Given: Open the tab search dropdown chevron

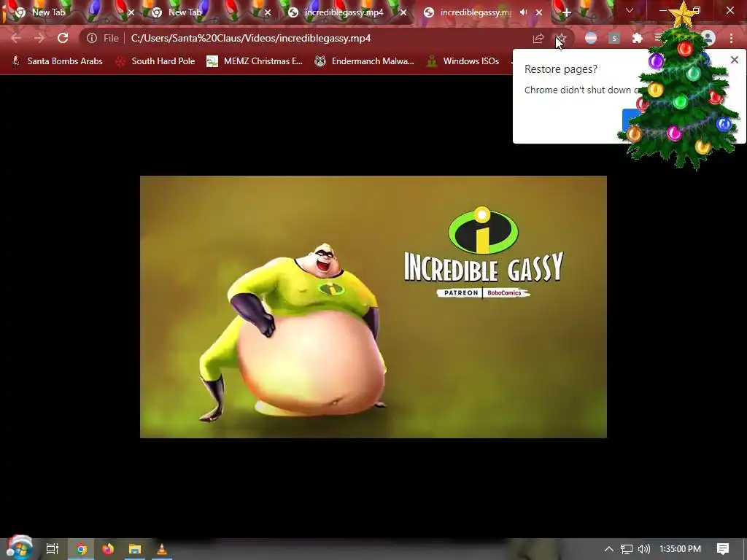Looking at the screenshot, I should [630, 10].
